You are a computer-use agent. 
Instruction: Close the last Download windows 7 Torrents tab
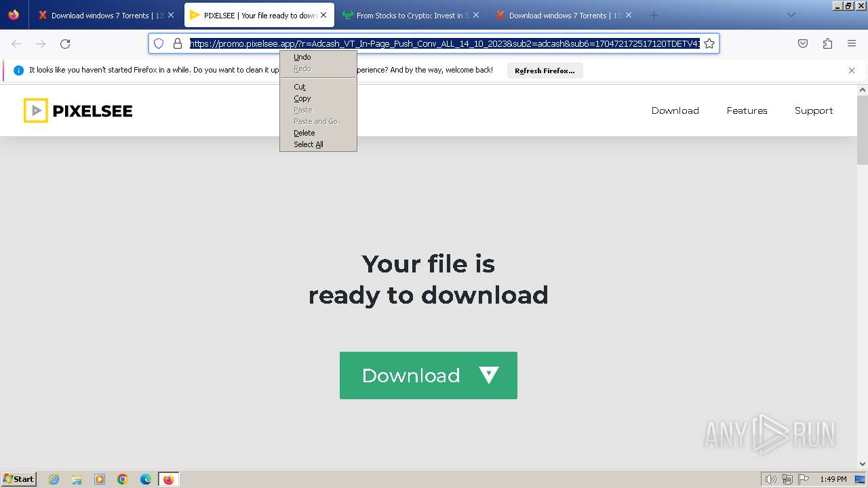click(x=629, y=15)
